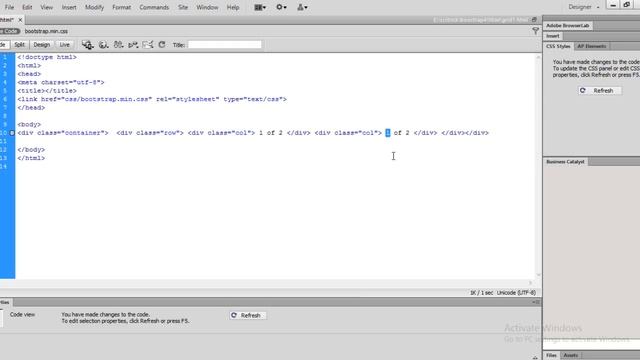Viewport: 640px width, 360px height.
Task: Click Refresh in CSS Styles panel
Action: (600, 91)
